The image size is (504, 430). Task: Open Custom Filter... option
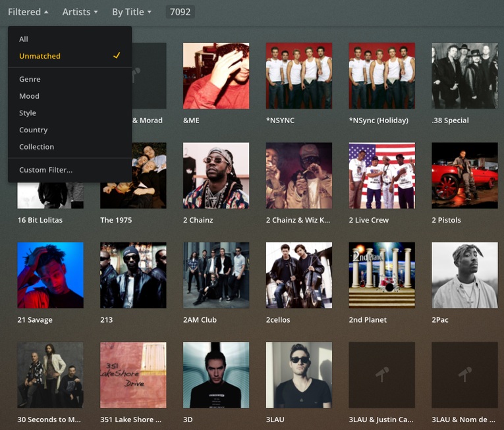[x=70, y=170]
